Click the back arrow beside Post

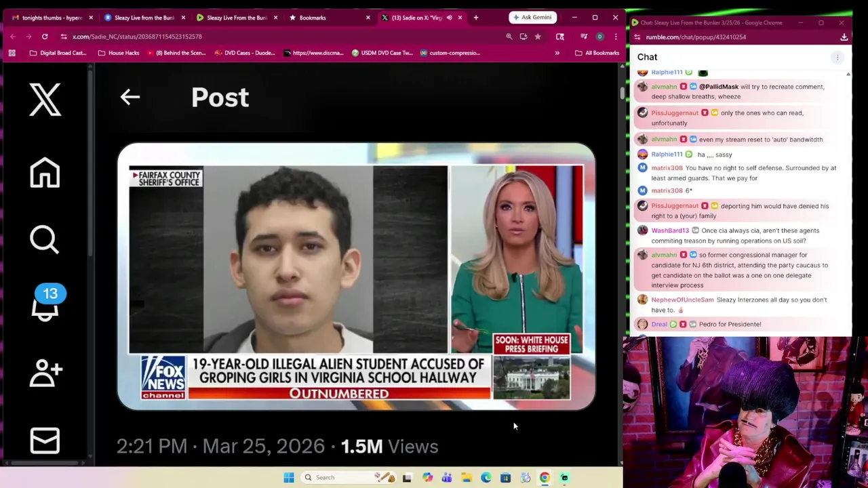(x=130, y=97)
